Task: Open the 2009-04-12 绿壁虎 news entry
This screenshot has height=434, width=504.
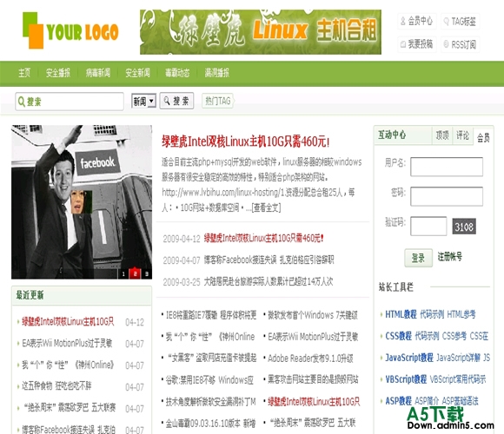Action: 263,238
